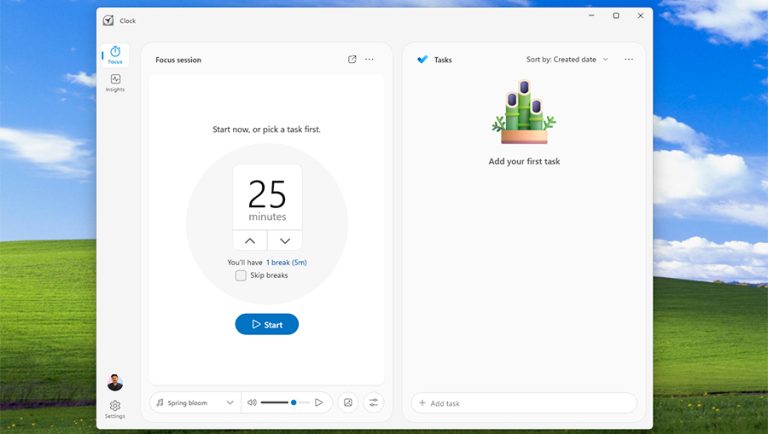The width and height of the screenshot is (768, 434).
Task: Pop out the Focus session to compact view
Action: [x=352, y=59]
